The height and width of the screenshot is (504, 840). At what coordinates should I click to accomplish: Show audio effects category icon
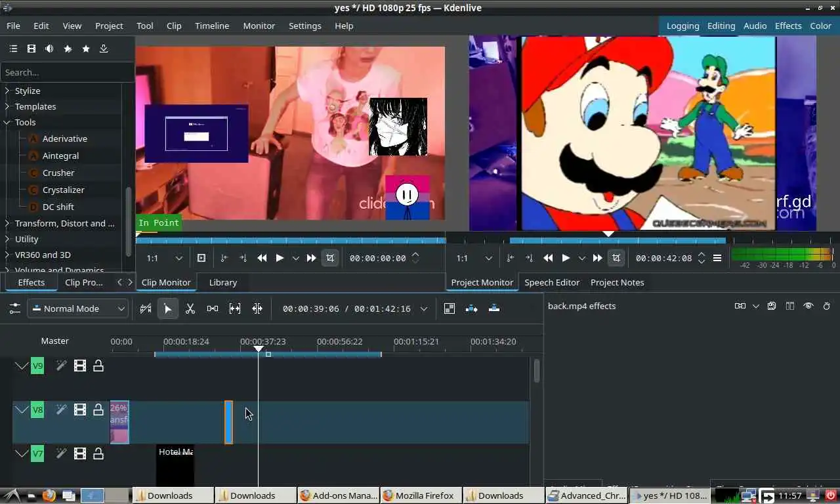[x=49, y=49]
